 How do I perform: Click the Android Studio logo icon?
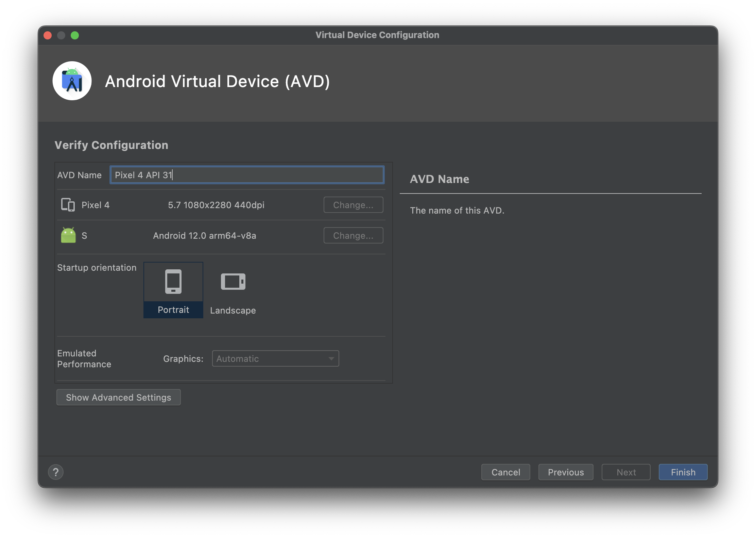pyautogui.click(x=72, y=81)
